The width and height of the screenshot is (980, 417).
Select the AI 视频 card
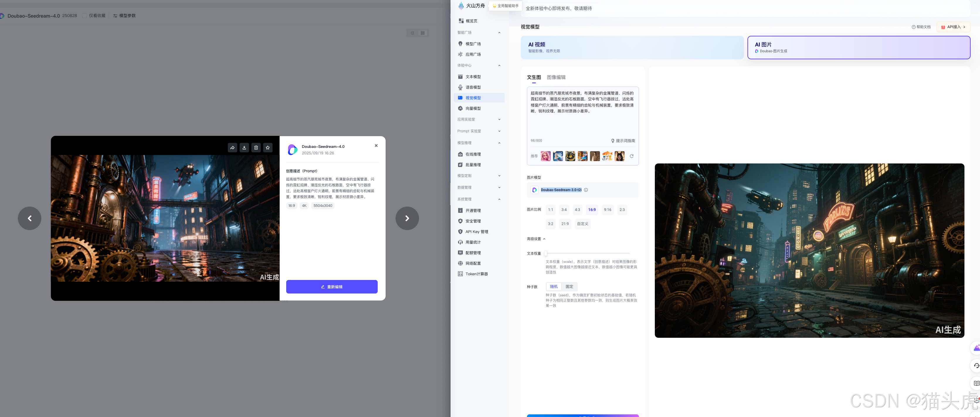pos(632,48)
